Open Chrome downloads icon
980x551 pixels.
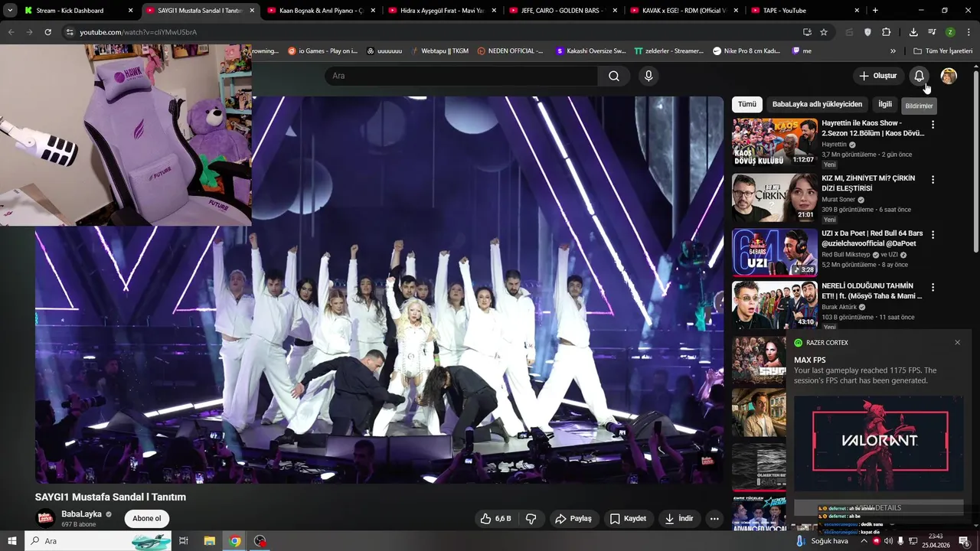click(x=913, y=32)
